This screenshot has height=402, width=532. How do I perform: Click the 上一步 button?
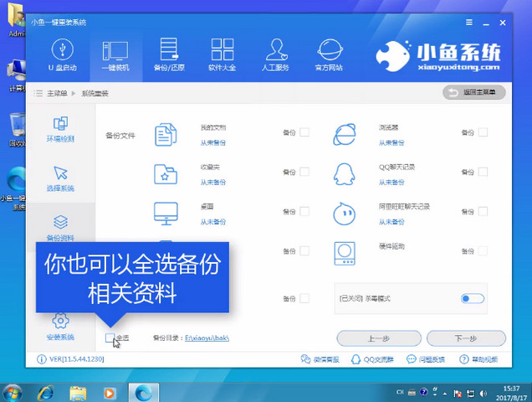click(376, 338)
